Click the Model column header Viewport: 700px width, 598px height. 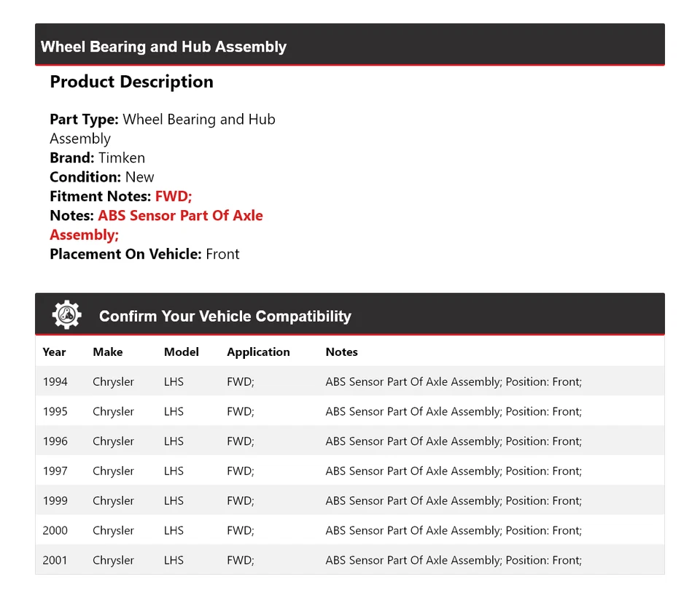(181, 352)
